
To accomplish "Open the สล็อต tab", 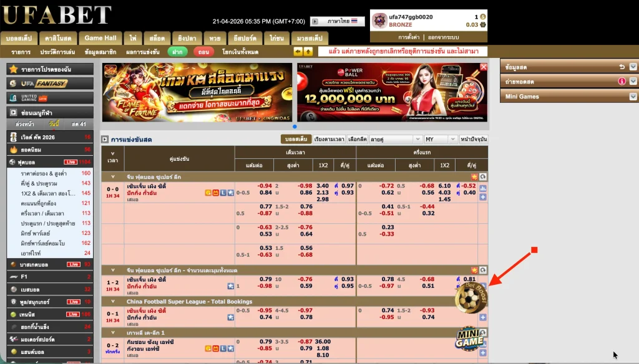I will (x=157, y=38).
